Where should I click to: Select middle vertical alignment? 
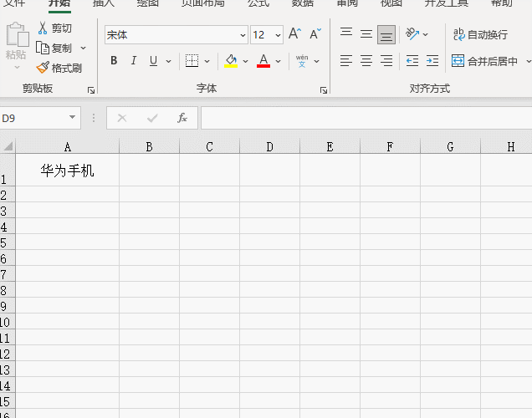(366, 34)
